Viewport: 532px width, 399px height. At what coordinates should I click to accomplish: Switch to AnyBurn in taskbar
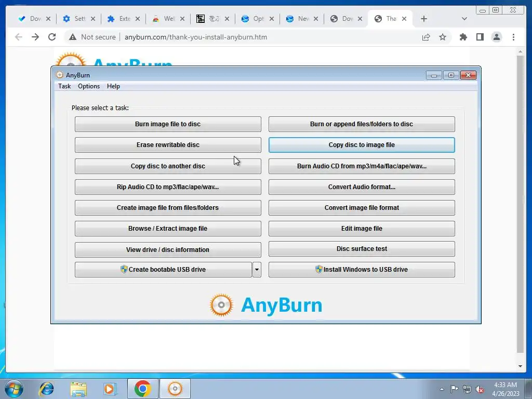coord(175,389)
